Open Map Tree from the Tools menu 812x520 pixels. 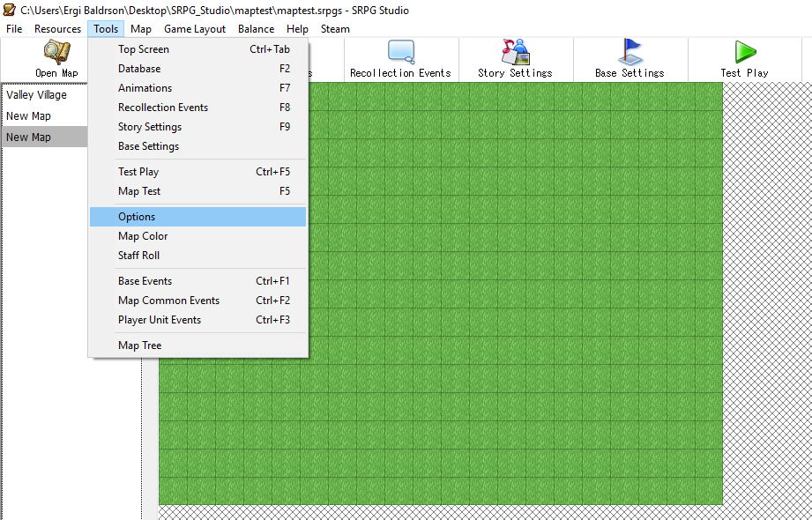pyautogui.click(x=138, y=345)
